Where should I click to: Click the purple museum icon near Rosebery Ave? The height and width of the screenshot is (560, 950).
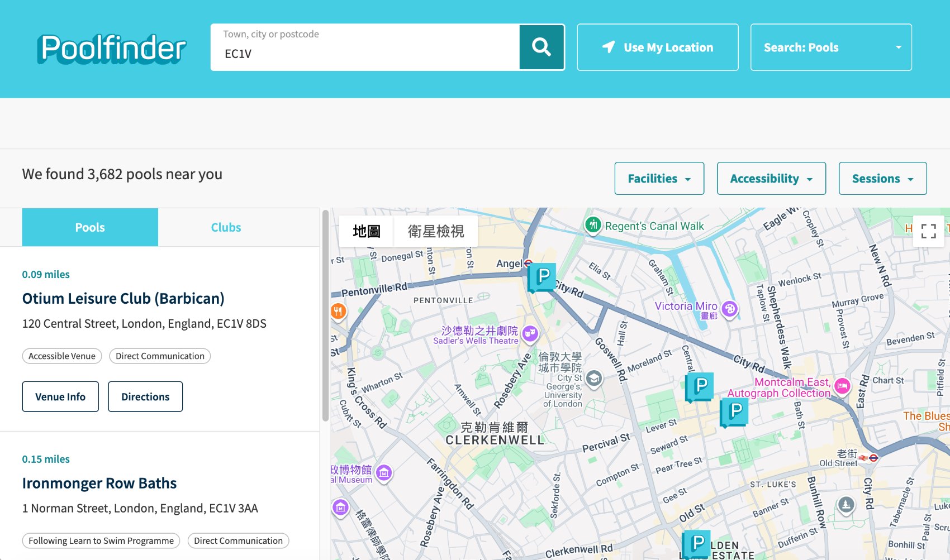340,508
